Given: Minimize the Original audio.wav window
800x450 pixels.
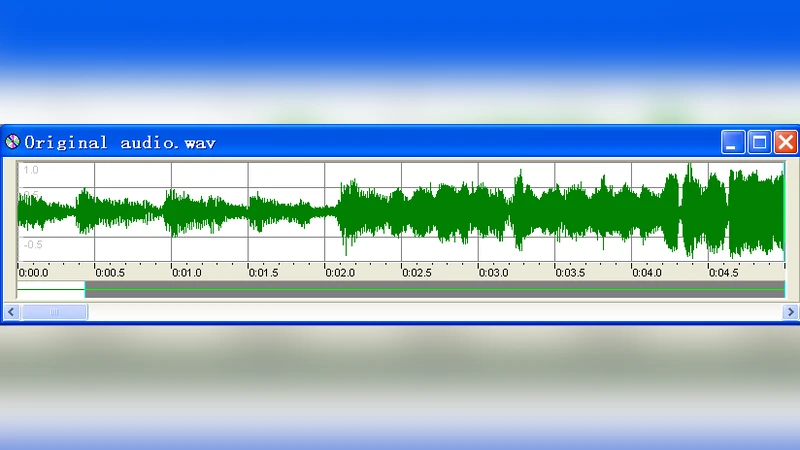Looking at the screenshot, I should pyautogui.click(x=733, y=142).
